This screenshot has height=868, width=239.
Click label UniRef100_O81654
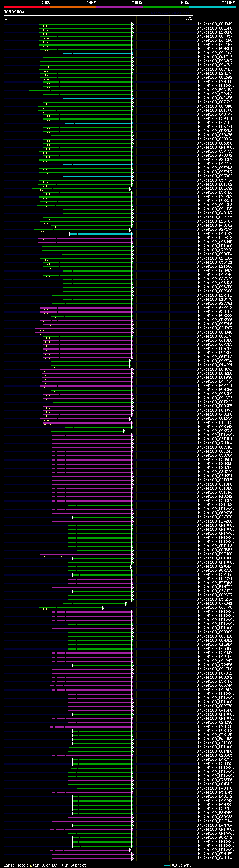[x=214, y=419]
